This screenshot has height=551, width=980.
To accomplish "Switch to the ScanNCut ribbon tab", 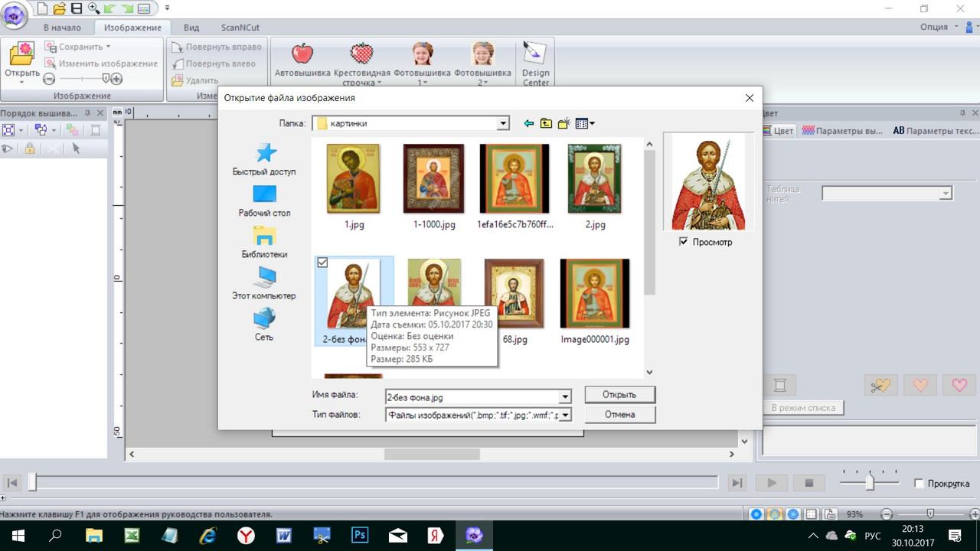I will pyautogui.click(x=240, y=28).
